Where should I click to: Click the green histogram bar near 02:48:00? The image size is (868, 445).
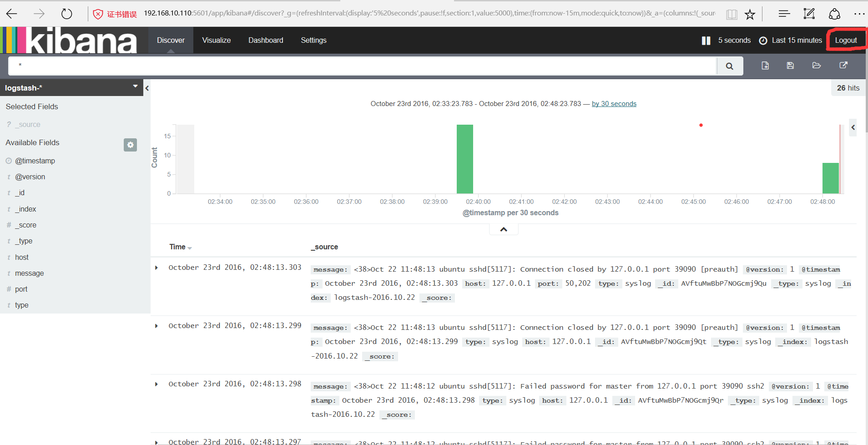pyautogui.click(x=831, y=178)
